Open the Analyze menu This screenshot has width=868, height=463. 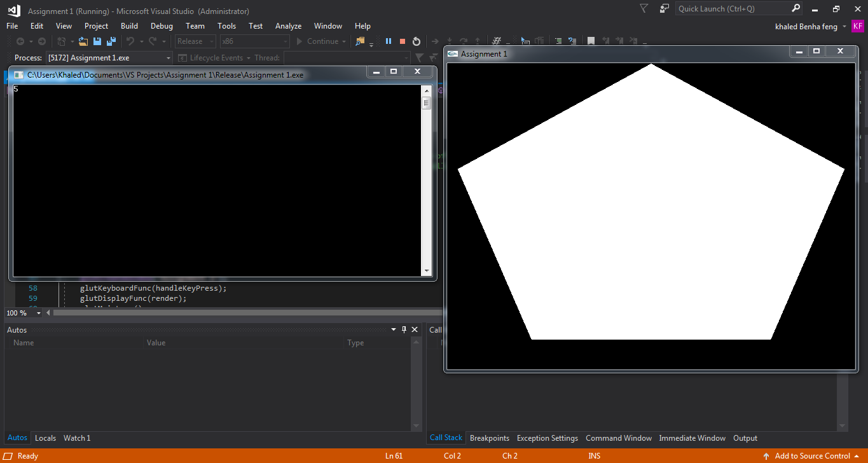click(288, 26)
